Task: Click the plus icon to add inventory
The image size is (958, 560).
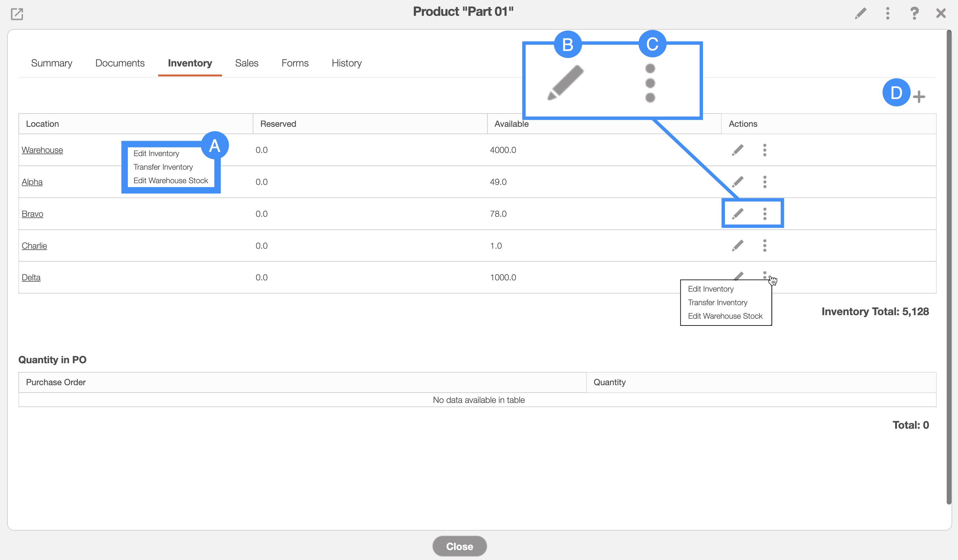Action: [x=919, y=96]
